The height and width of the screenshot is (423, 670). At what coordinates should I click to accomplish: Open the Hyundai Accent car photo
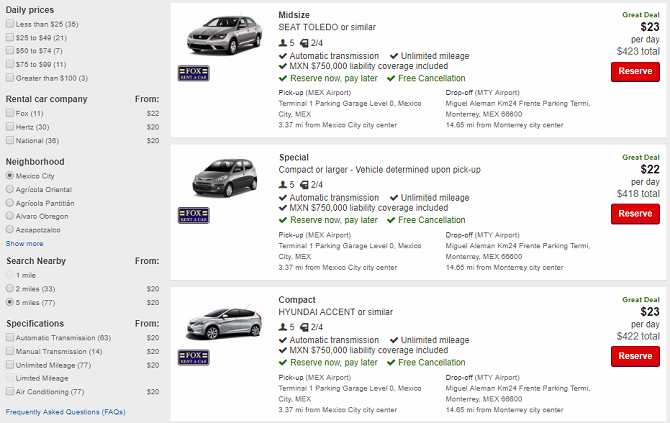[x=217, y=322]
